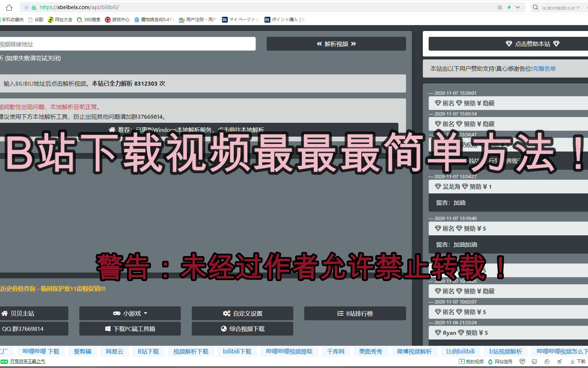
Task: Open the 完整名单 link
Action: point(544,68)
